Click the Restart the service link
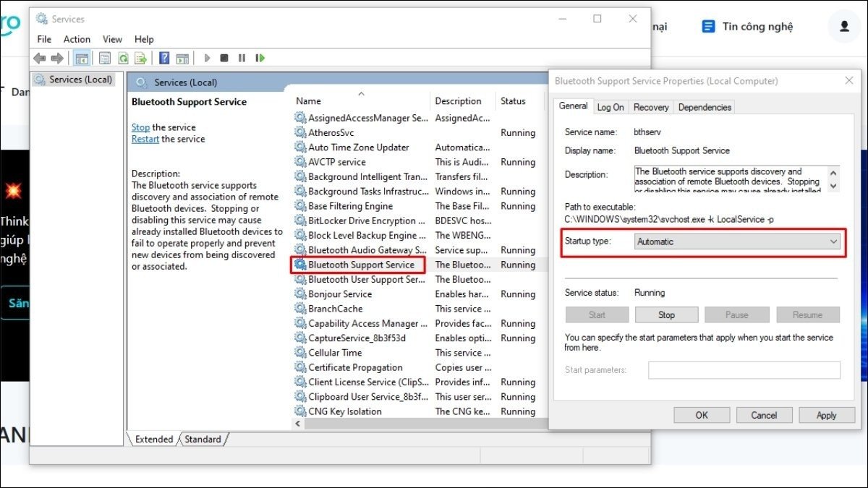The height and width of the screenshot is (488, 868). click(x=145, y=139)
